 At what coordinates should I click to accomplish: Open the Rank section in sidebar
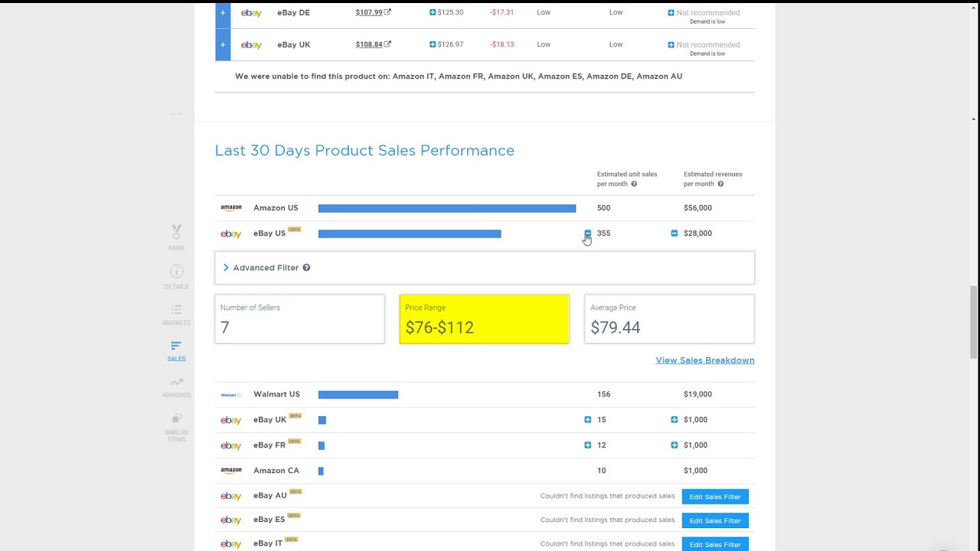[x=176, y=237]
